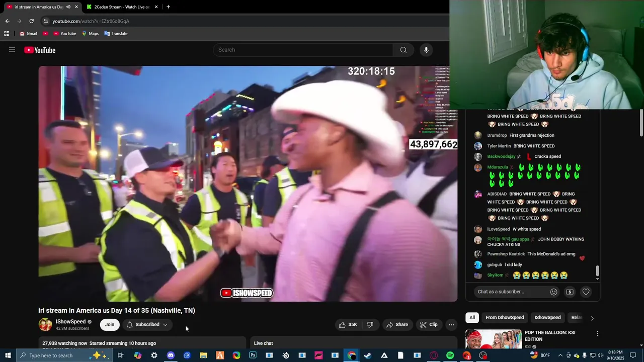Reload the page

click(x=31, y=21)
